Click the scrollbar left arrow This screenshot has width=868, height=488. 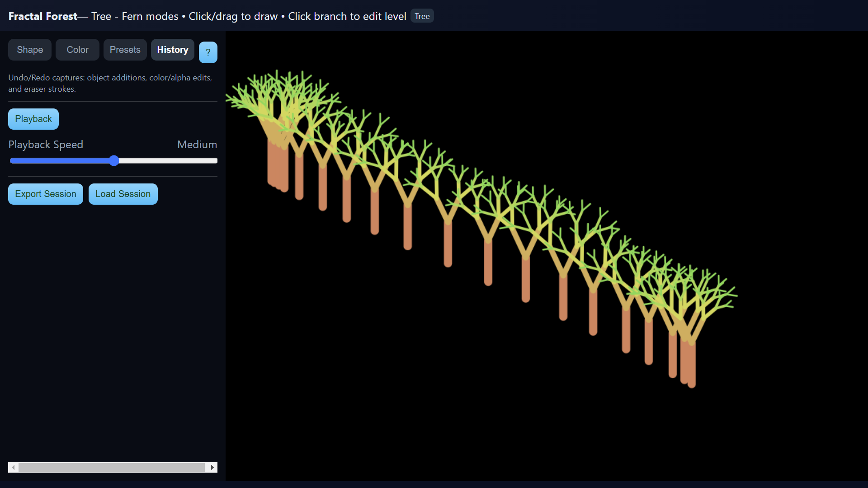coord(13,467)
